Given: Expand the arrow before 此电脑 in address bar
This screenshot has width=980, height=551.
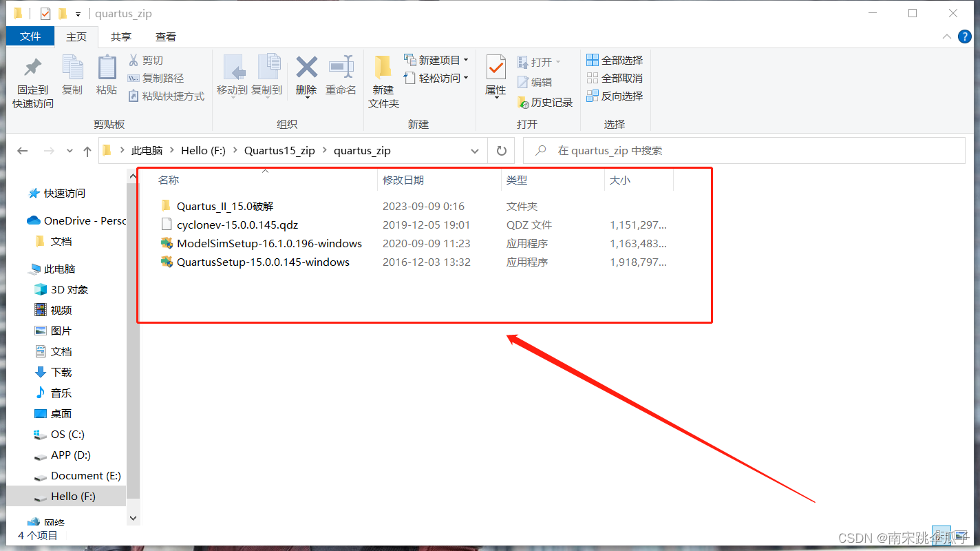Looking at the screenshot, I should click(122, 150).
